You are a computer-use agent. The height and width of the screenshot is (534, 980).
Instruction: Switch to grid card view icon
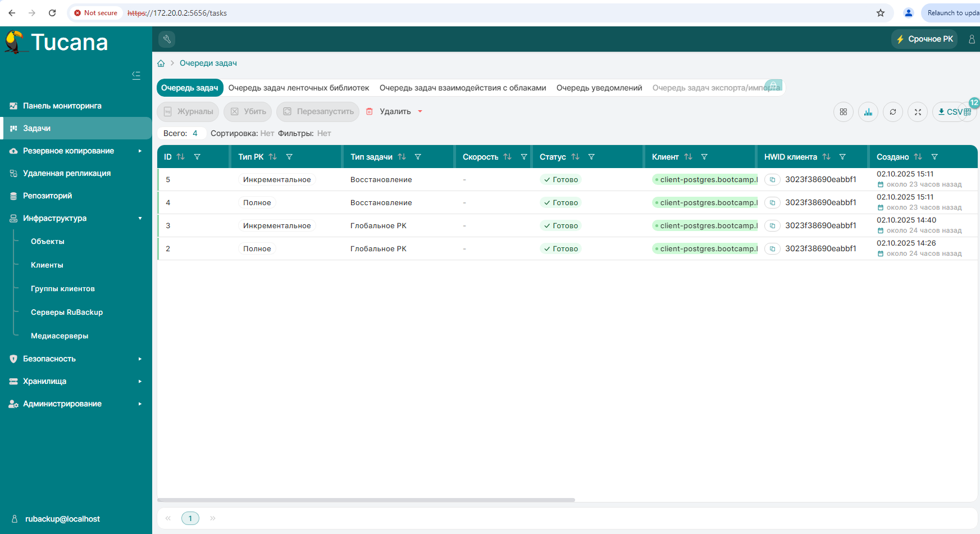click(x=843, y=112)
